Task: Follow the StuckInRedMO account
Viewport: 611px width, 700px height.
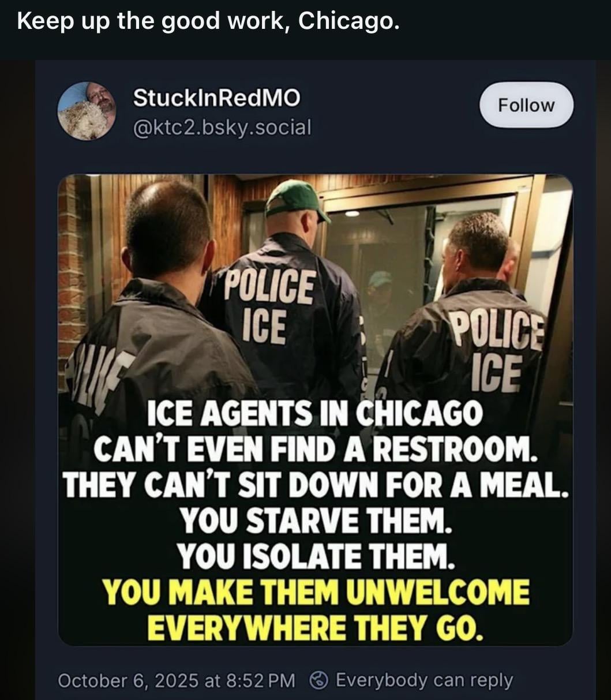Action: pos(527,105)
